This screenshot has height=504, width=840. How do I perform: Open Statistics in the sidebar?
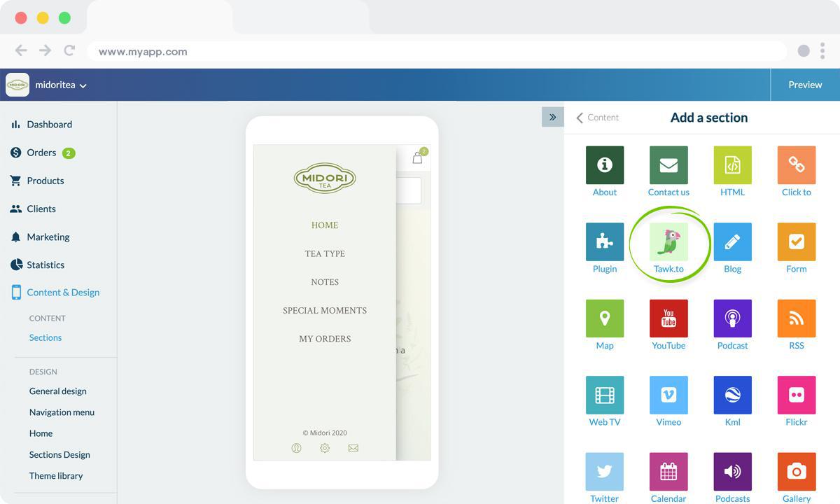click(45, 265)
